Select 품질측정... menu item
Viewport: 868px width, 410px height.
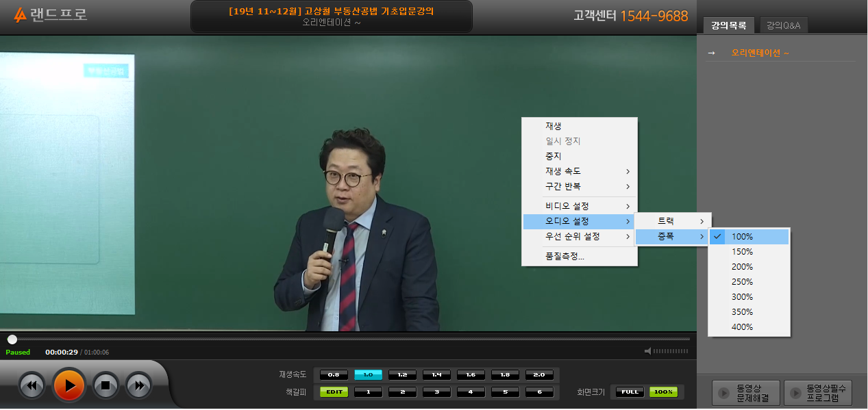point(580,257)
